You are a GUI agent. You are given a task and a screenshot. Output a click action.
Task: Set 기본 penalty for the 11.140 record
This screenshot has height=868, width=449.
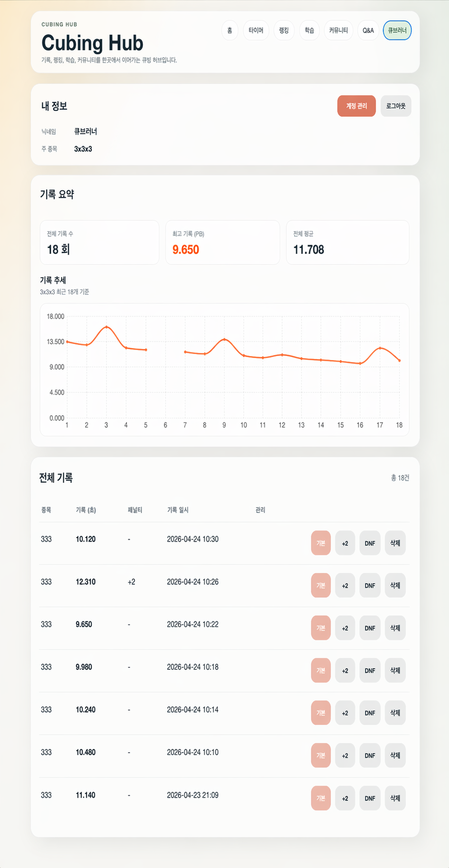321,798
